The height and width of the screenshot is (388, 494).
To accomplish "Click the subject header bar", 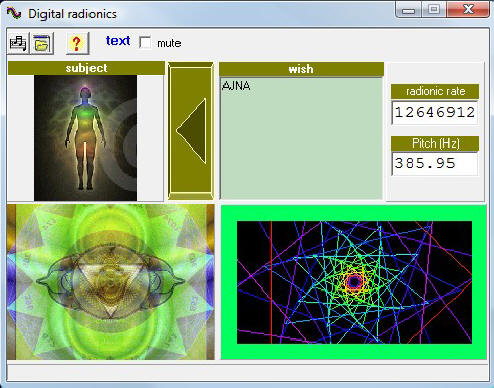I will point(86,68).
